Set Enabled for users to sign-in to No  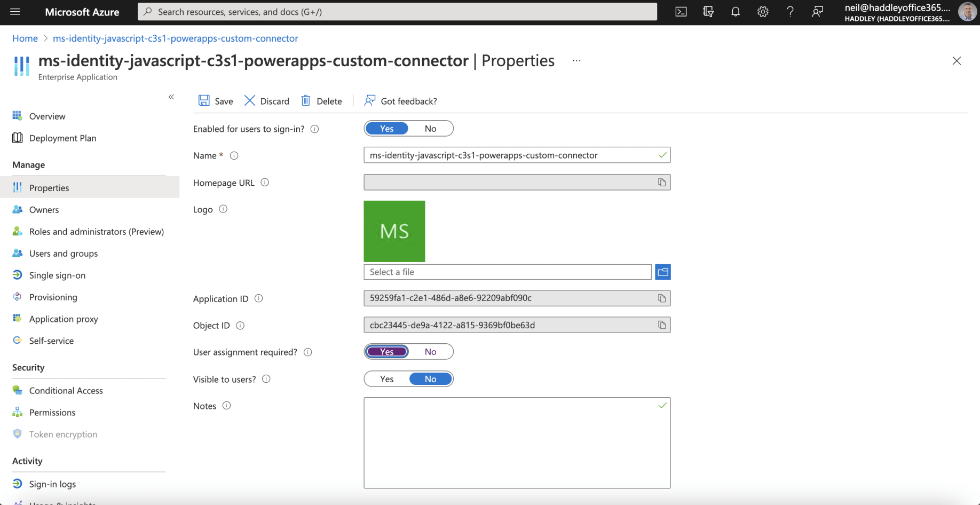431,129
